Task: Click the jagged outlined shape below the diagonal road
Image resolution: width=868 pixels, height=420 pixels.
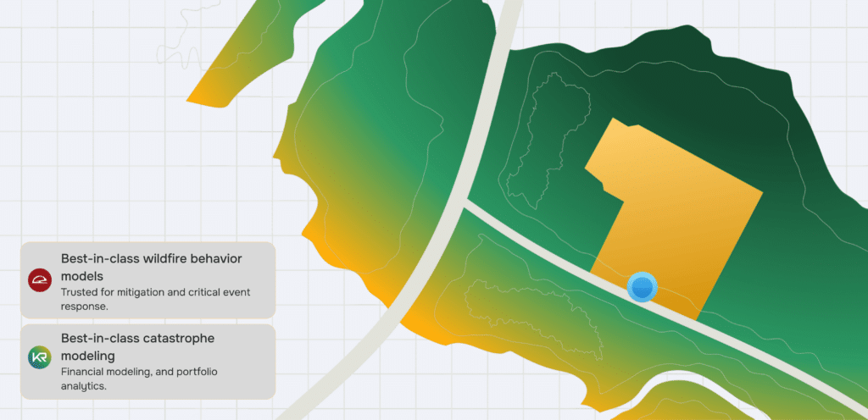Action: [532, 314]
